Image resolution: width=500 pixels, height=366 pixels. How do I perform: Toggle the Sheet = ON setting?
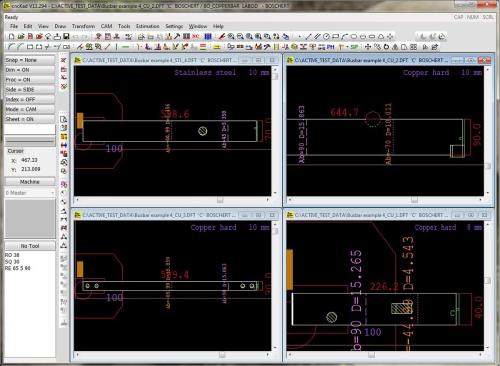tap(30, 119)
